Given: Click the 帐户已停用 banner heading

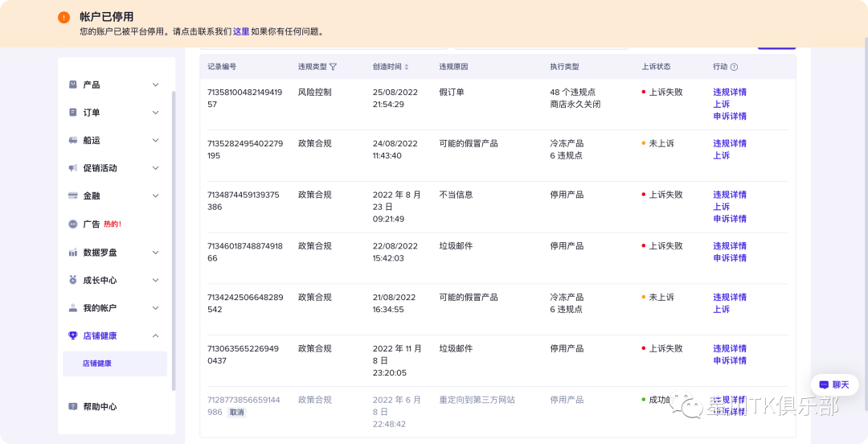Looking at the screenshot, I should (x=106, y=17).
